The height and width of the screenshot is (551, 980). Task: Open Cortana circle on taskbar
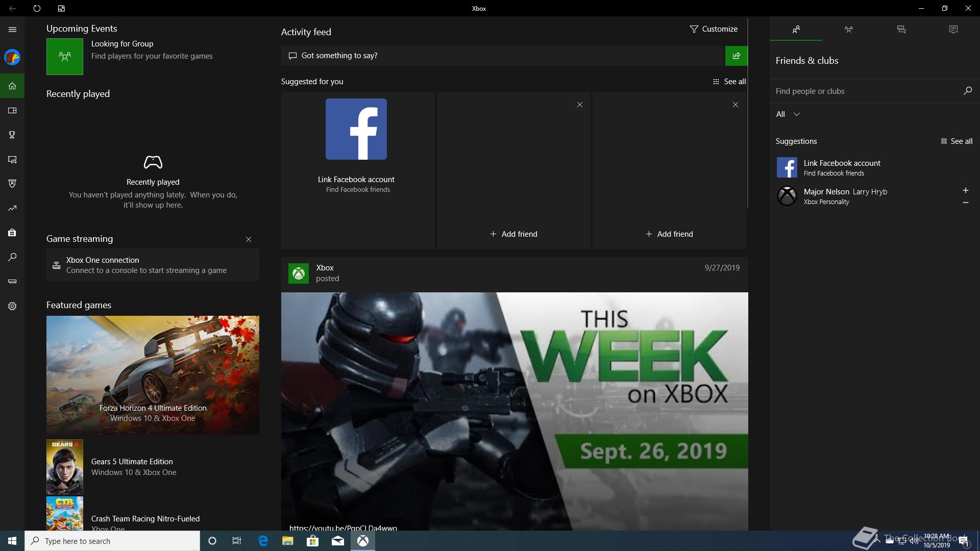(212, 541)
